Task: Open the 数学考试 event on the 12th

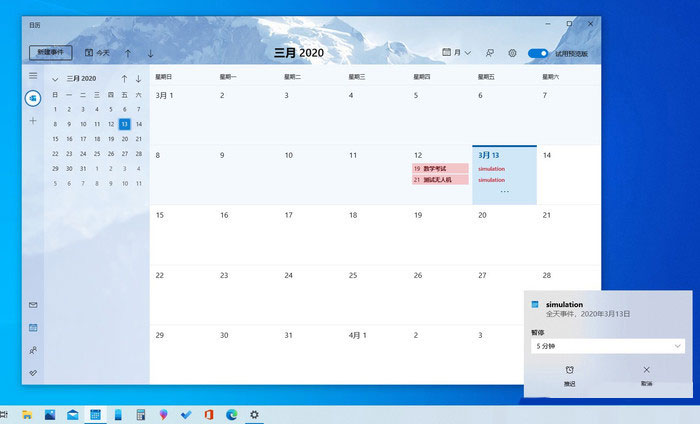Action: coord(441,169)
